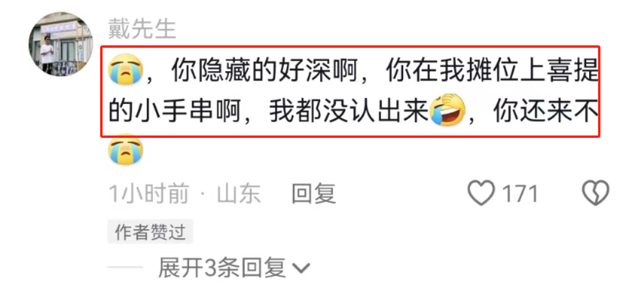Click the chevron beside 展开3条回复
The height and width of the screenshot is (302, 644).
pos(302,269)
